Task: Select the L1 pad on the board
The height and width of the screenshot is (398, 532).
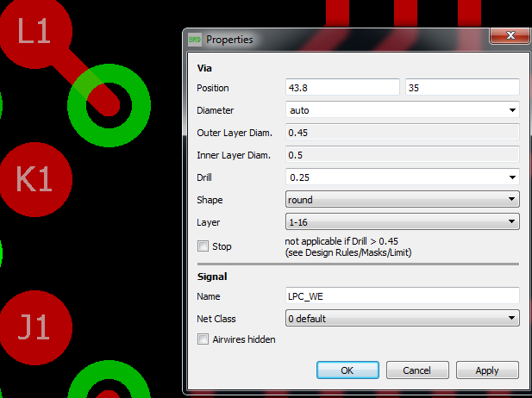Action: click(34, 34)
